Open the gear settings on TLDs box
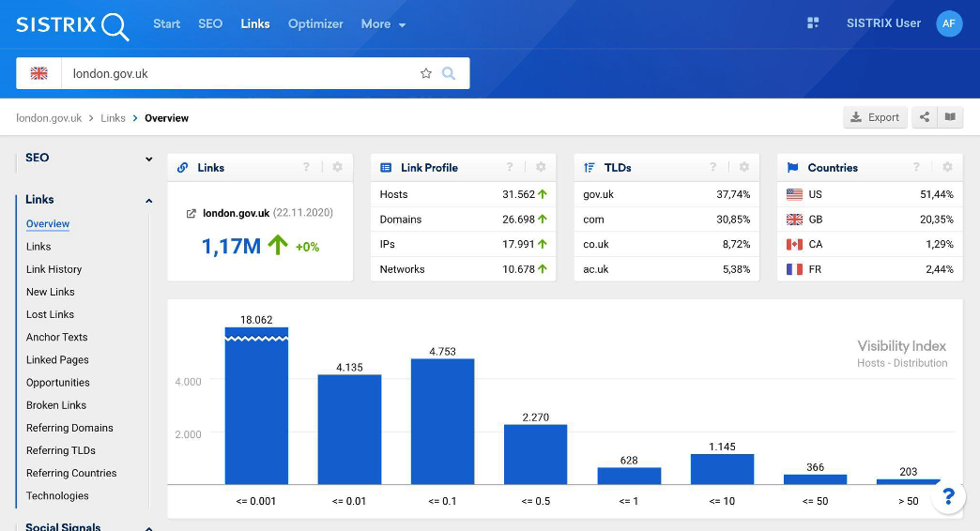 coord(743,167)
